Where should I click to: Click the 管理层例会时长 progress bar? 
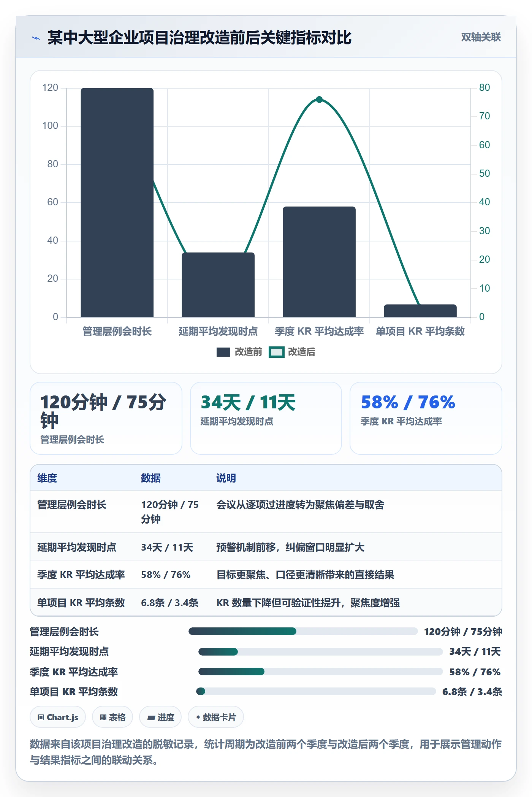point(303,631)
